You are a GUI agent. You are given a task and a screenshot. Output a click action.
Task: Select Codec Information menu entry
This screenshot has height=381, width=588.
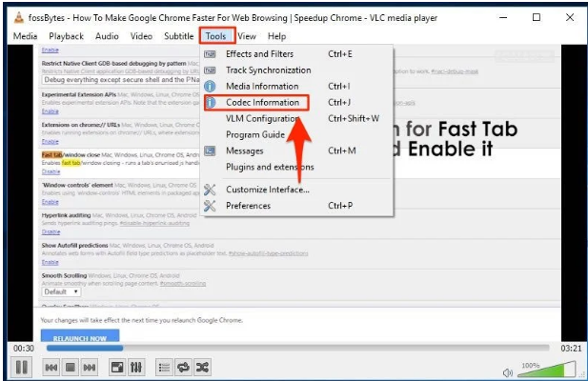(x=297, y=102)
